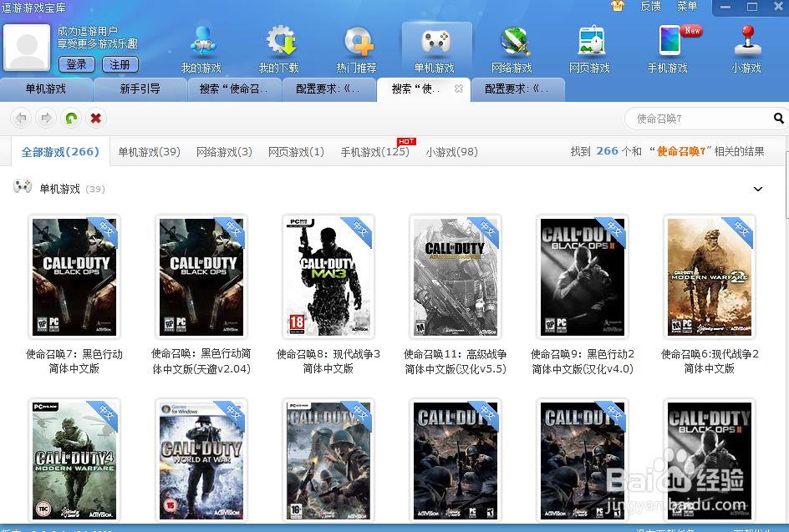
Task: Filter results by 手机游戏(125)
Action: tap(375, 151)
